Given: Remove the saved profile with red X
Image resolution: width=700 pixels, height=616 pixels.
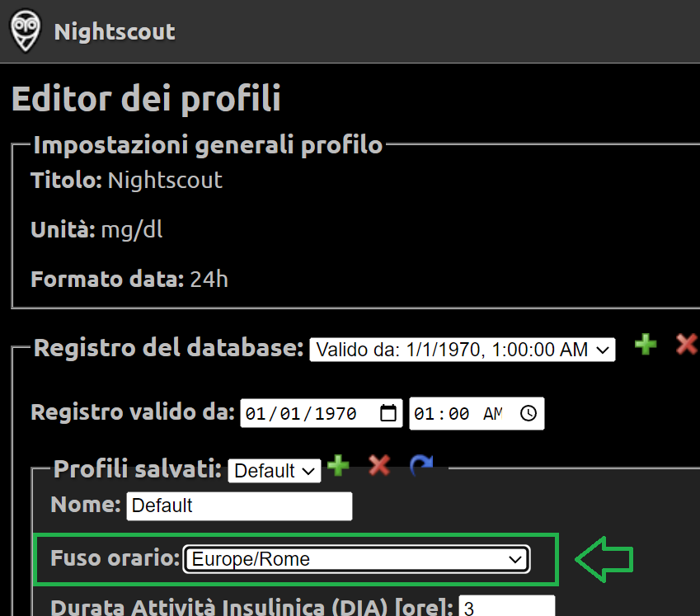Looking at the screenshot, I should pyautogui.click(x=379, y=466).
